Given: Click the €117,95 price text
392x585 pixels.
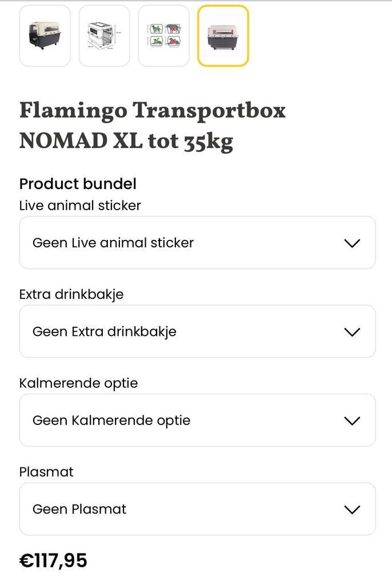Looking at the screenshot, I should click(x=53, y=560).
